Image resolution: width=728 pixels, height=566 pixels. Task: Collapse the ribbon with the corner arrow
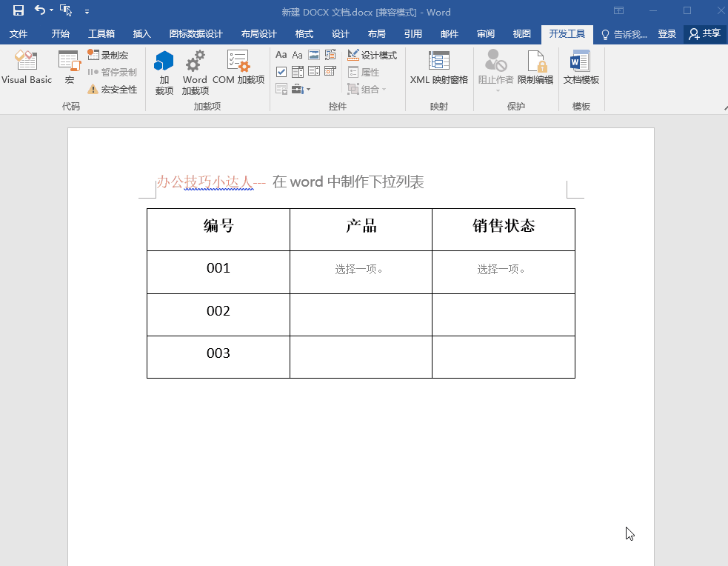[725, 107]
